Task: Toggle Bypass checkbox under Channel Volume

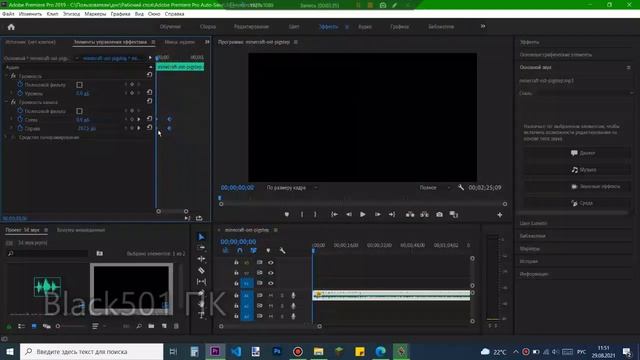Action: (79, 111)
